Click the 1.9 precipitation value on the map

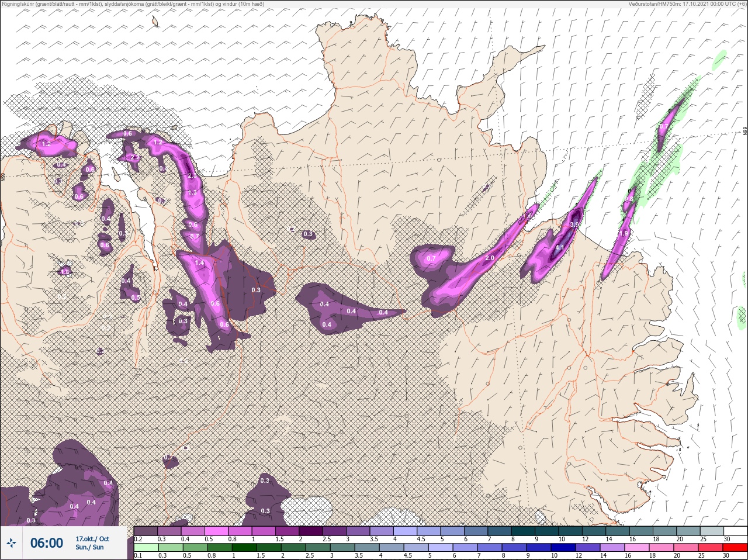click(624, 233)
